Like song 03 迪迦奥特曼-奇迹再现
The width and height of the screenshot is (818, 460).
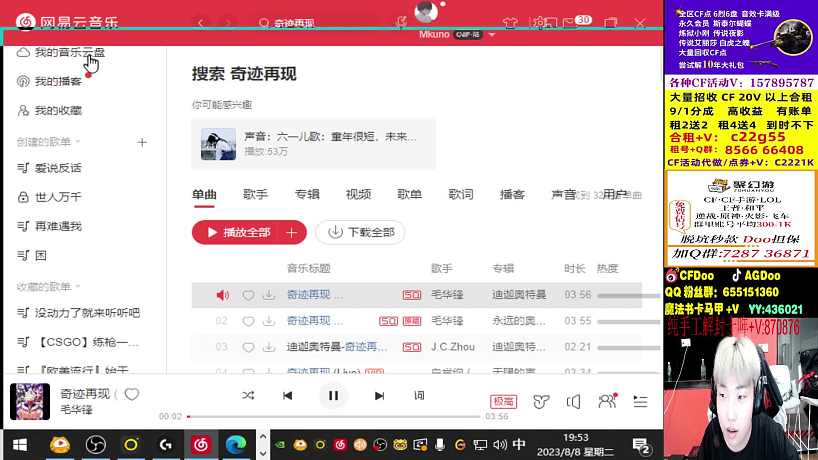coord(248,347)
